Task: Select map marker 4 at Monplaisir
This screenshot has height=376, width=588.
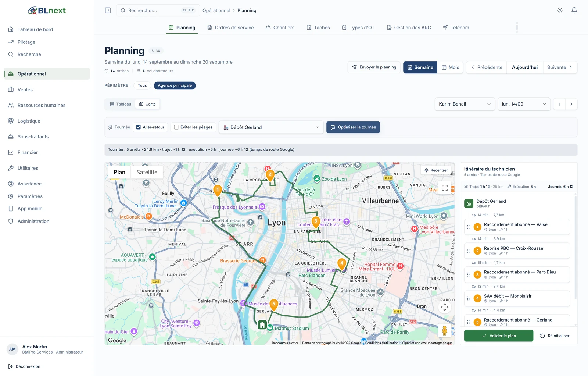Action: tap(342, 263)
